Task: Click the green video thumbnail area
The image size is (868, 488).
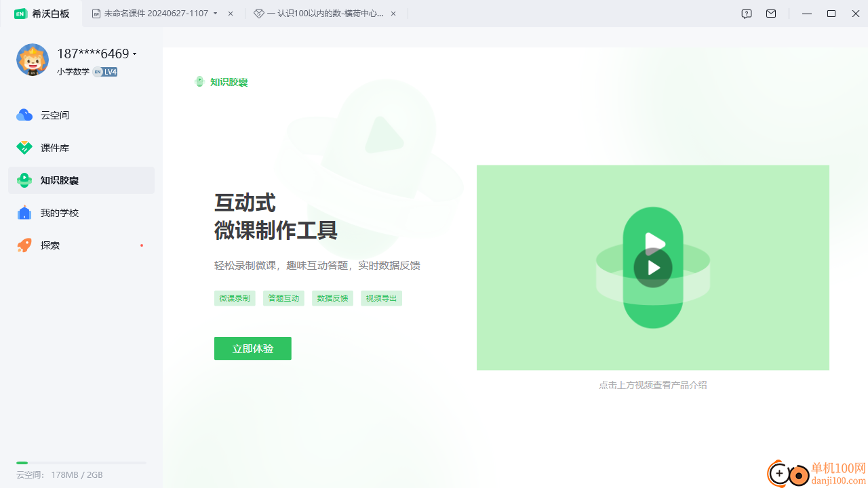Action: [653, 268]
